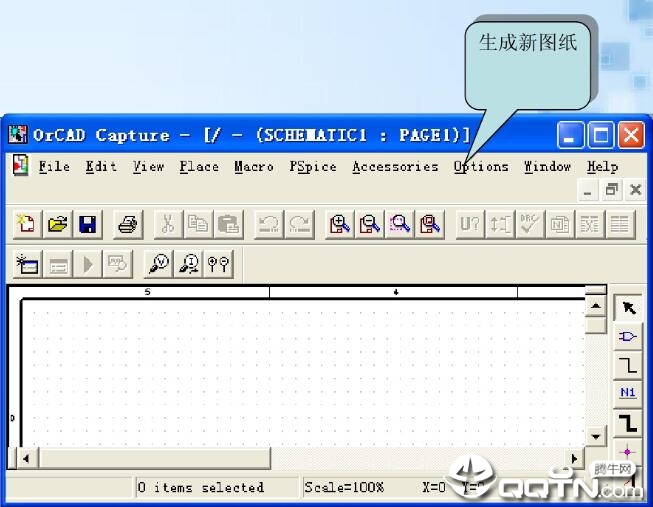Select the place wire tool
The width and height of the screenshot is (653, 507).
pyautogui.click(x=628, y=365)
